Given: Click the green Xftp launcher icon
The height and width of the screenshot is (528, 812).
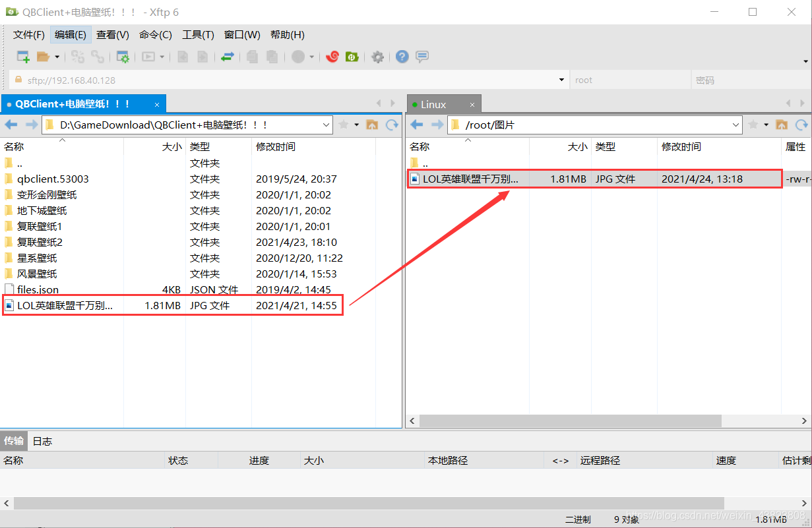Looking at the screenshot, I should point(352,57).
